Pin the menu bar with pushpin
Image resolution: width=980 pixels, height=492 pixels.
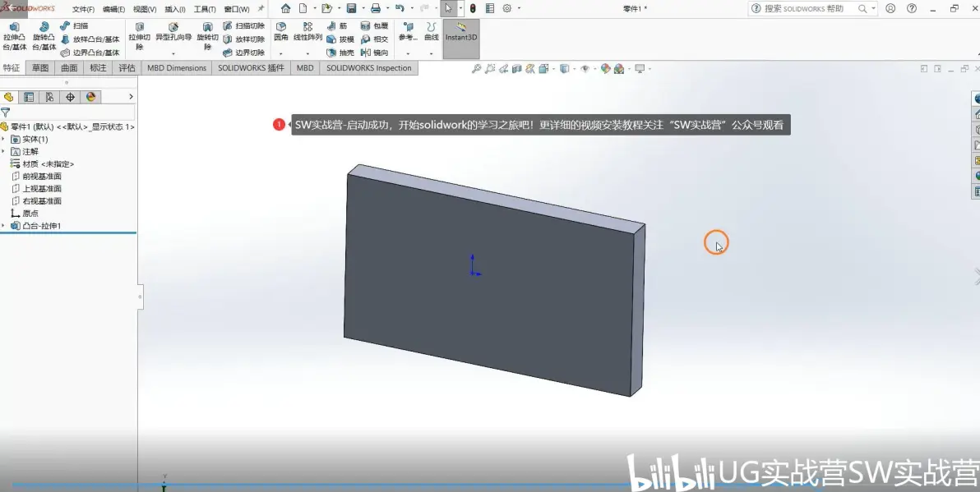click(x=261, y=9)
